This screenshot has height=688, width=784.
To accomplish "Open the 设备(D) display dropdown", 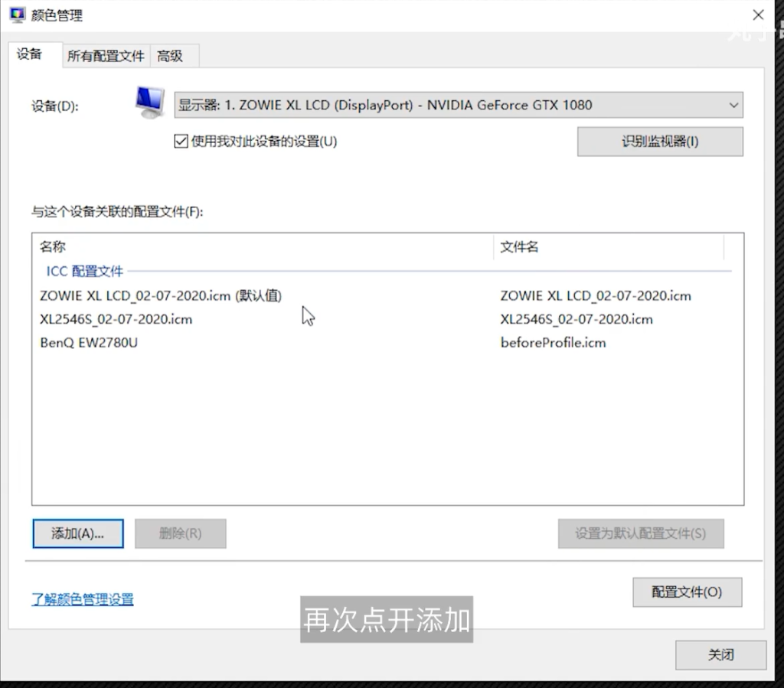I will click(459, 105).
